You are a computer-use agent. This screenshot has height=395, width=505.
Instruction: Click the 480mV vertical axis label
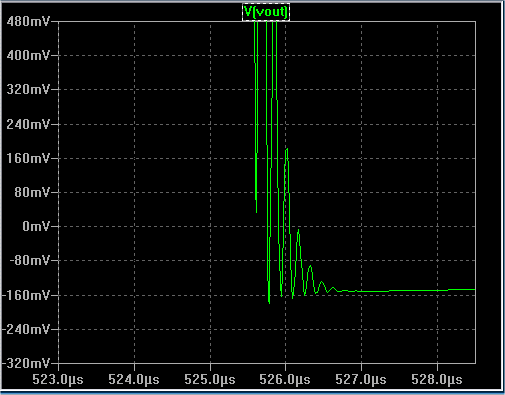(x=28, y=22)
